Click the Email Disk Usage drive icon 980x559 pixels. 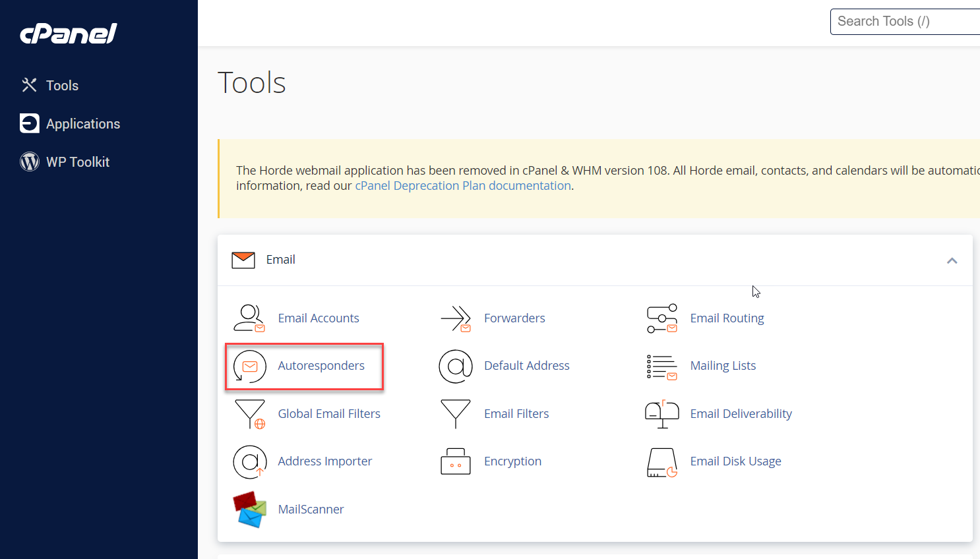662,462
